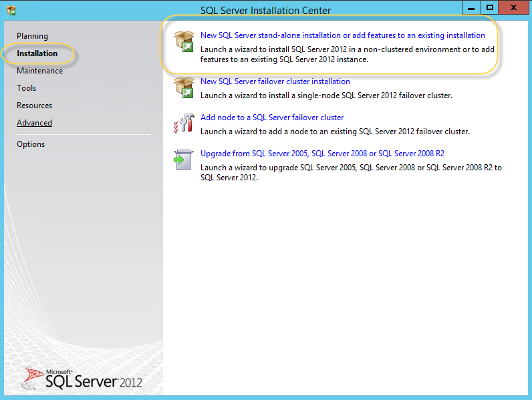Image resolution: width=532 pixels, height=400 pixels.
Task: Maximize the Installation Center window
Action: pyautogui.click(x=490, y=7)
